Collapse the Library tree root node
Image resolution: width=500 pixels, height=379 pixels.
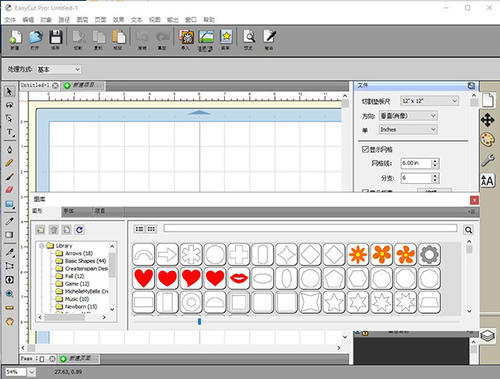coord(42,246)
